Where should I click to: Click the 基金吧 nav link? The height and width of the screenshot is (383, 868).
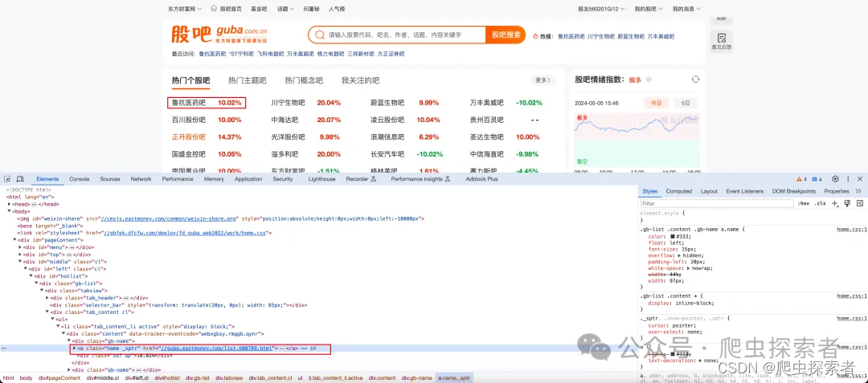(259, 9)
